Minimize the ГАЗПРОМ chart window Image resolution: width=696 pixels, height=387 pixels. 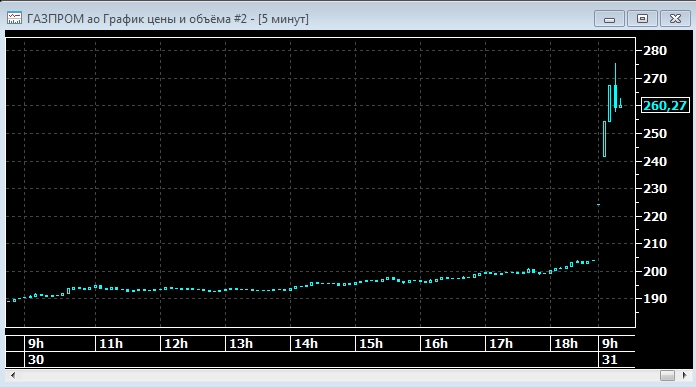point(609,19)
